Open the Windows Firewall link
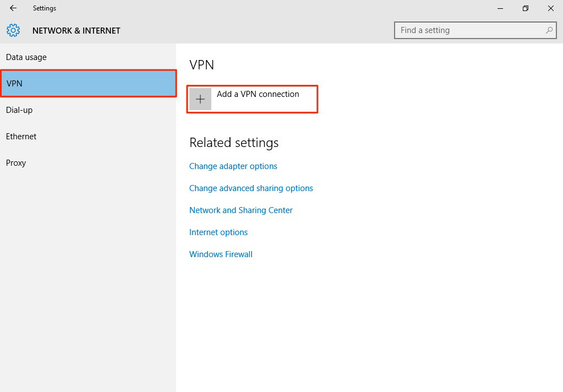563x392 pixels. point(221,254)
